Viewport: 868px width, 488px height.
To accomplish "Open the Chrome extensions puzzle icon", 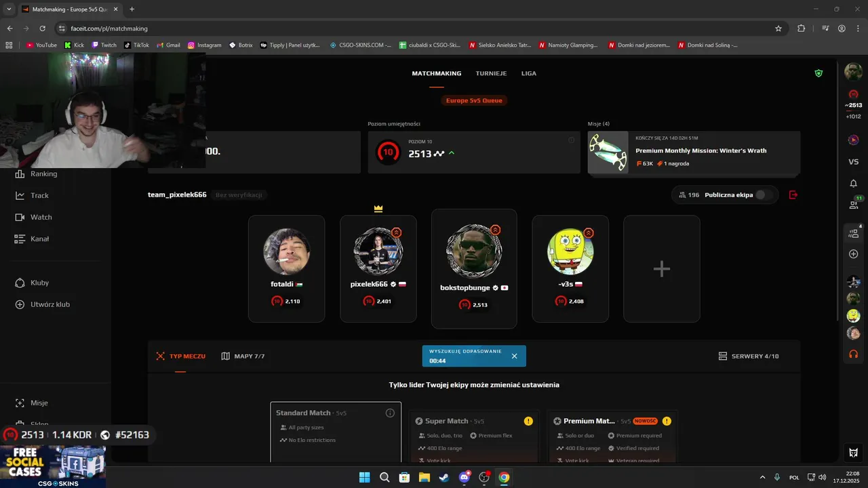I will [801, 28].
